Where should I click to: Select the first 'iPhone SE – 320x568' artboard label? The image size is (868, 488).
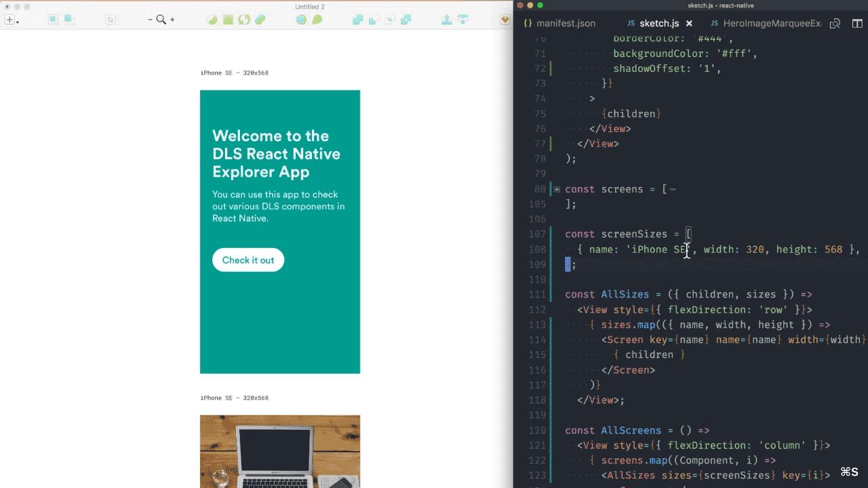[234, 73]
